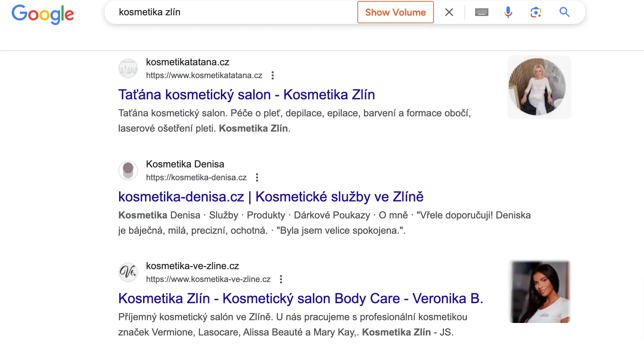Activate voice search microphone
Viewport: 644px width, 357px height.
coord(508,12)
